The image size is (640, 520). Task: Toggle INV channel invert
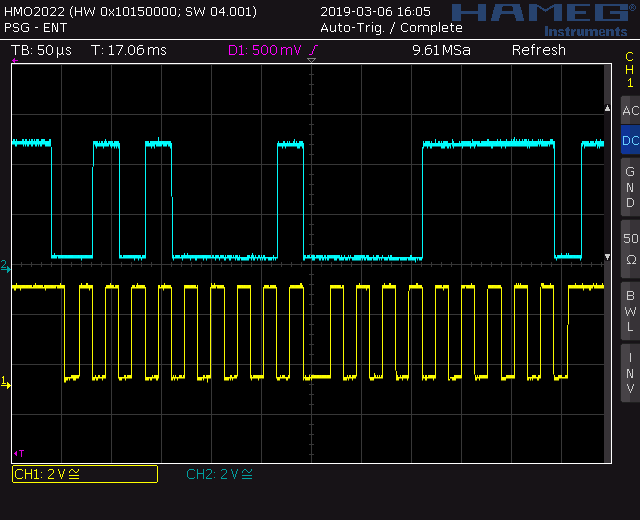[x=630, y=373]
